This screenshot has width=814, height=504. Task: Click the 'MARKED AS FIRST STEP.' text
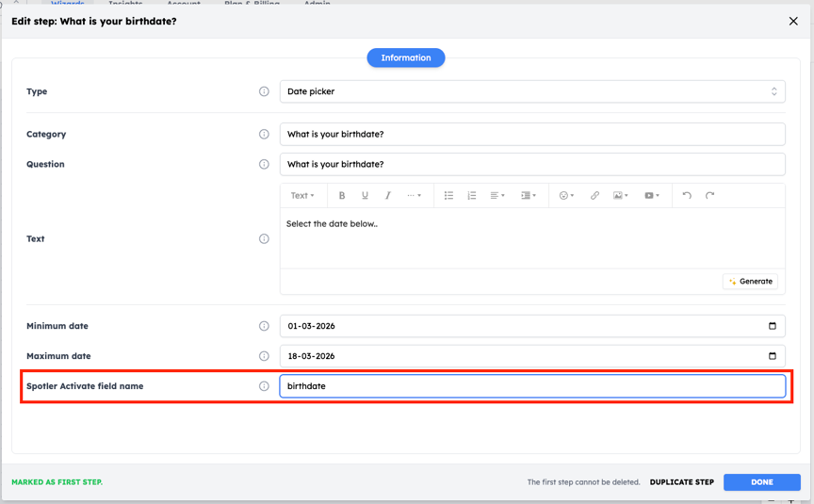pos(57,482)
